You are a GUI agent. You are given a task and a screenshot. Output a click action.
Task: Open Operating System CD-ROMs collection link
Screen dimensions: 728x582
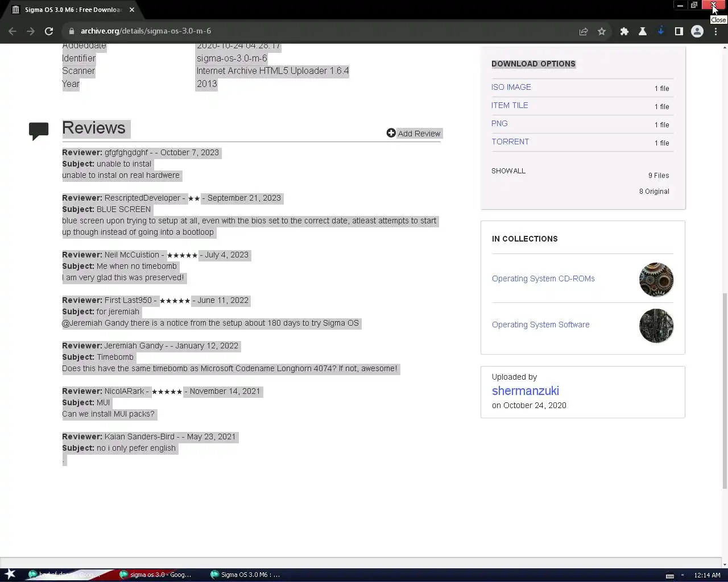pyautogui.click(x=543, y=278)
